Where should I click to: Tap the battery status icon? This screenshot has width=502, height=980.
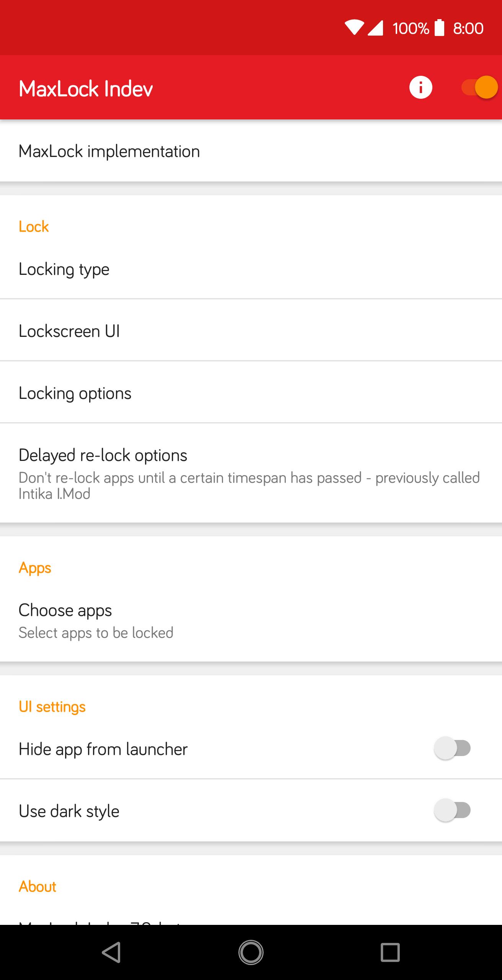440,28
